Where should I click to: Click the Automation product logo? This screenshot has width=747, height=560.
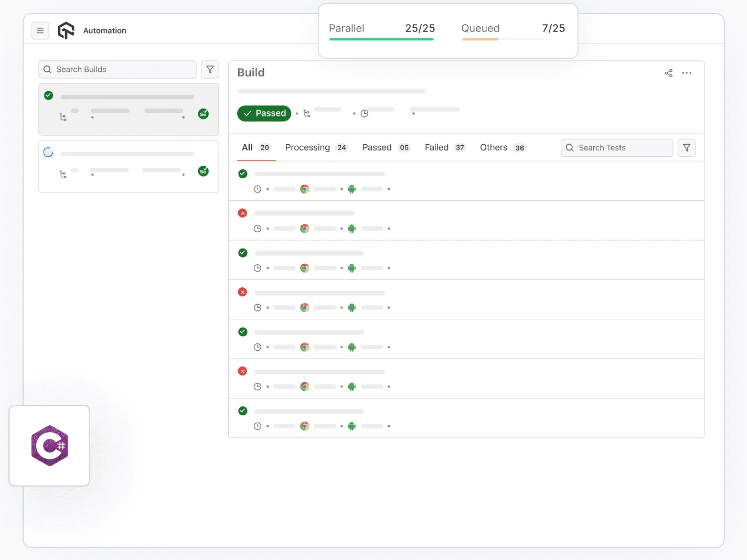tap(66, 30)
